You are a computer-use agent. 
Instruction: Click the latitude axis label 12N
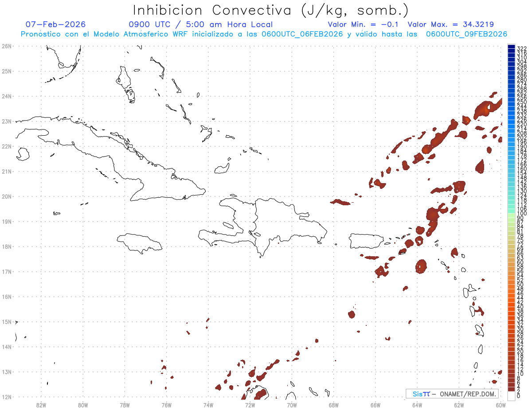6,397
